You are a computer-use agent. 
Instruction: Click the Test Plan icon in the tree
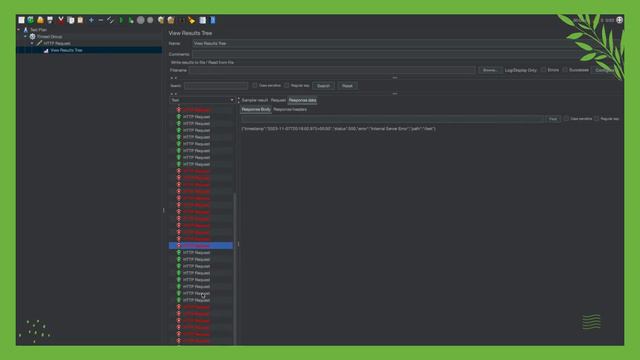point(26,30)
